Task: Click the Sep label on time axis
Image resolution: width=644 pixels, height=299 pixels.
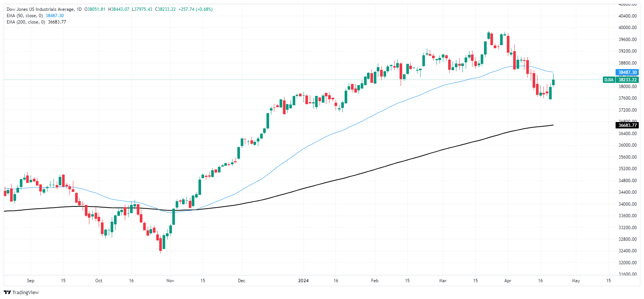Action: [x=31, y=281]
